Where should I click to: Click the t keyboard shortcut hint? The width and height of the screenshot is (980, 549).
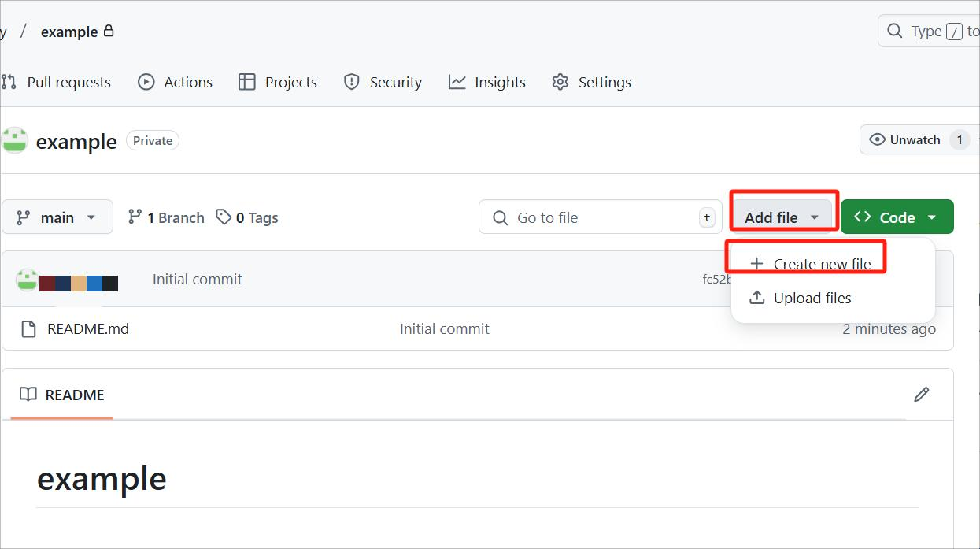click(x=707, y=218)
